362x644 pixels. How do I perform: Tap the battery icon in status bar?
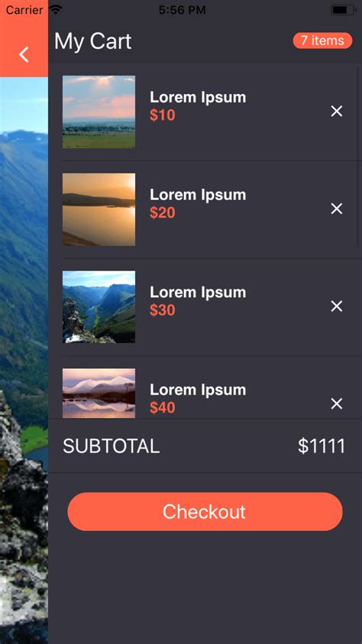click(343, 10)
